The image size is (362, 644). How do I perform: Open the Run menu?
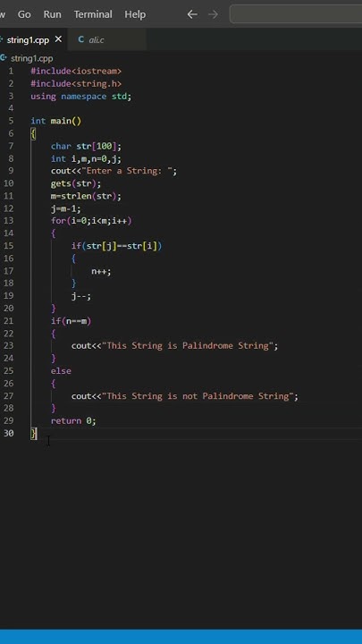point(52,14)
